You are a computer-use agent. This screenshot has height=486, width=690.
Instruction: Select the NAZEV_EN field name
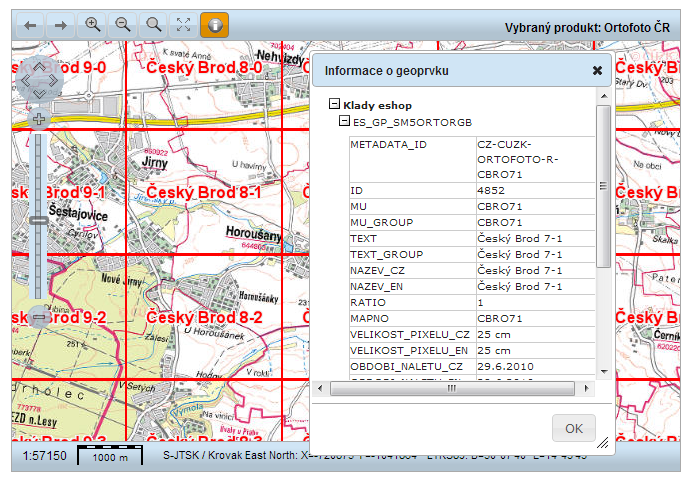pos(376,287)
